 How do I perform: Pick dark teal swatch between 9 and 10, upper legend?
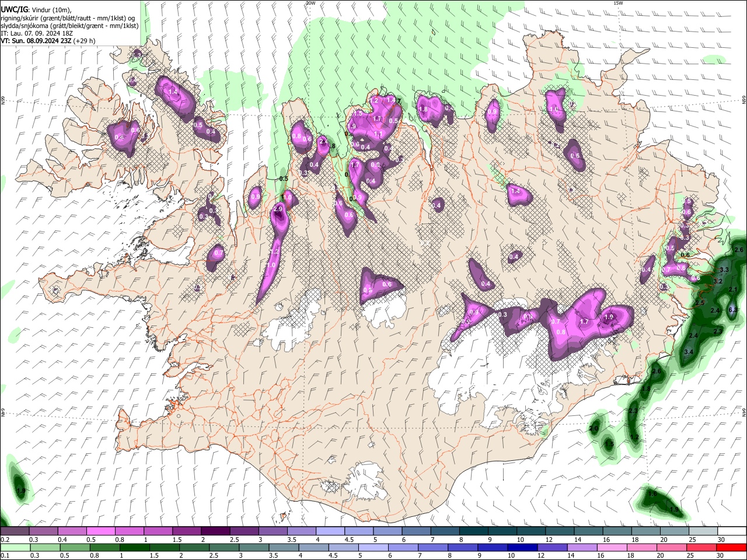click(x=502, y=531)
